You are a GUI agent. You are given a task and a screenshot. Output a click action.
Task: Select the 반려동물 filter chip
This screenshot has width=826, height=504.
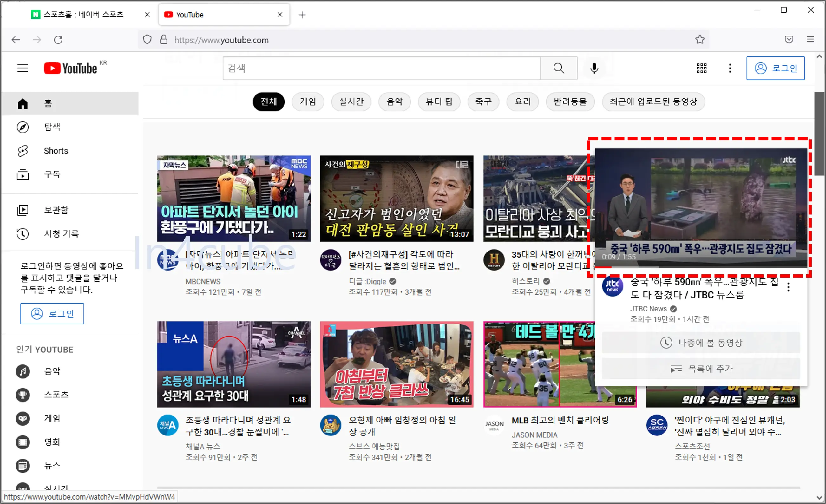[570, 101]
